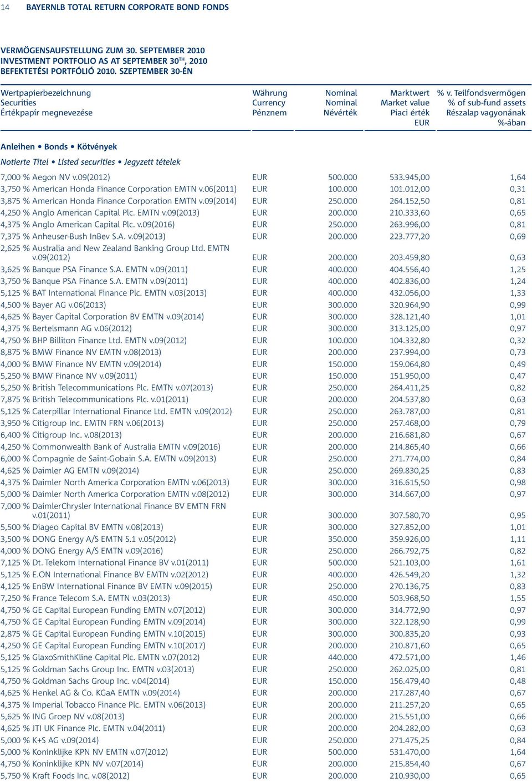Click '5,000 % K+S AG v.09(2014)'
This screenshot has width=532, height=782.
point(50,740)
